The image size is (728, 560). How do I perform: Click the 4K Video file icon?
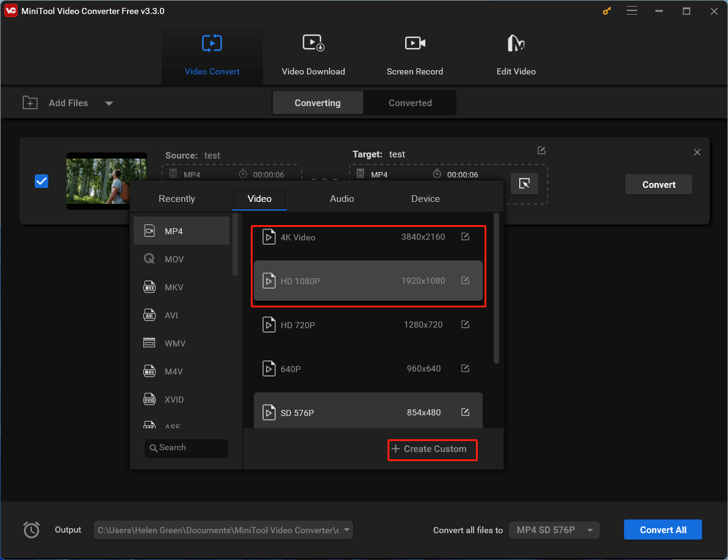[x=269, y=237]
